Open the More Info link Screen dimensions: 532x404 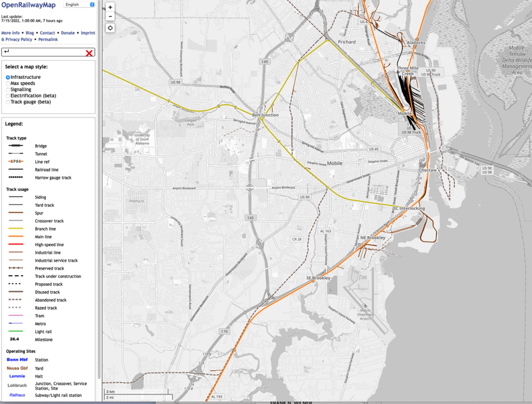[x=10, y=33]
